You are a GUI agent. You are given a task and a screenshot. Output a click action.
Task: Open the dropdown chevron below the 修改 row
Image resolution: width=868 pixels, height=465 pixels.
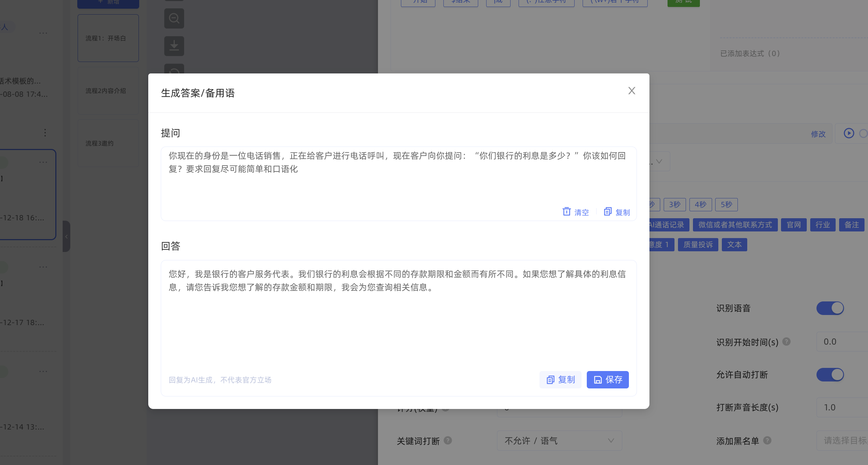click(659, 161)
